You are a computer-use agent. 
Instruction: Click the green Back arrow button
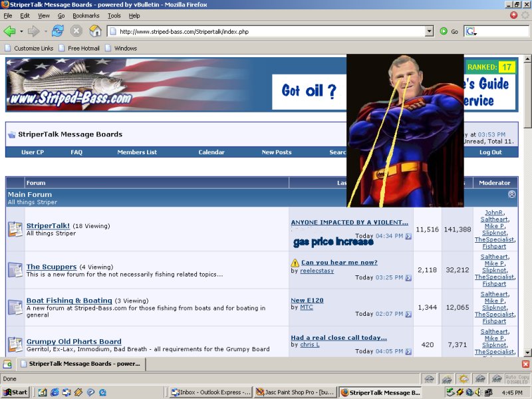pos(9,31)
